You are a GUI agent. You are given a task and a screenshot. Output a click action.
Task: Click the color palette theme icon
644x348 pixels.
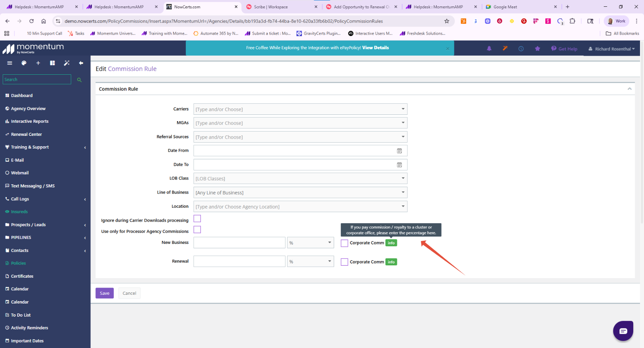pyautogui.click(x=24, y=63)
